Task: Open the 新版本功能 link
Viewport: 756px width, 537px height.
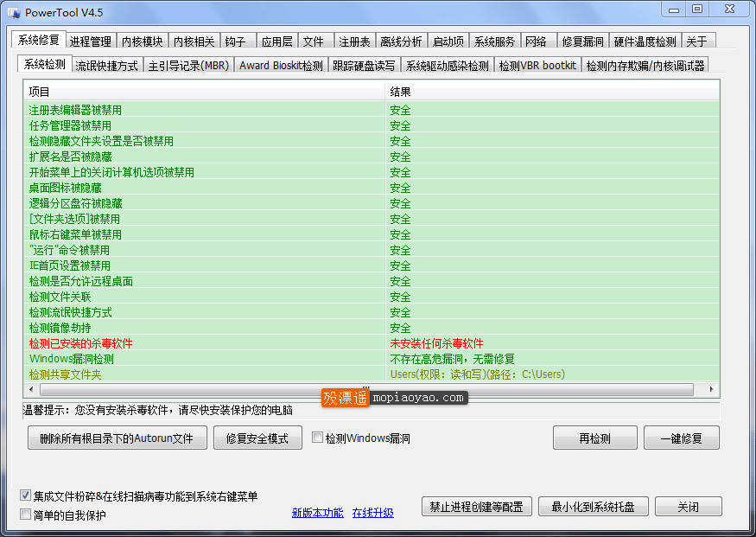Action: coord(318,513)
